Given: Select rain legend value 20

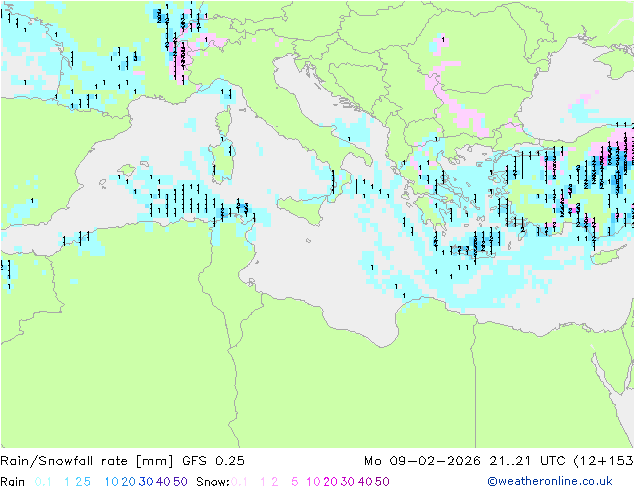Looking at the screenshot, I should [129, 482].
